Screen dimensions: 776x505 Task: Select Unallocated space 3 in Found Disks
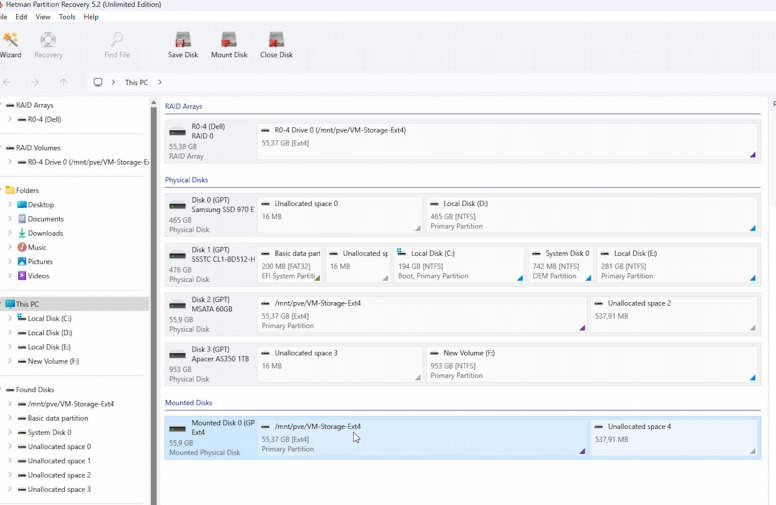[54, 489]
